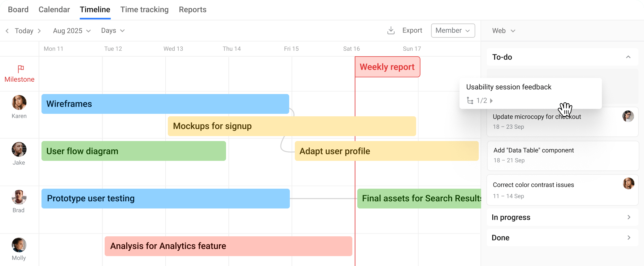
Task: Open the Days view scale dropdown
Action: (113, 31)
